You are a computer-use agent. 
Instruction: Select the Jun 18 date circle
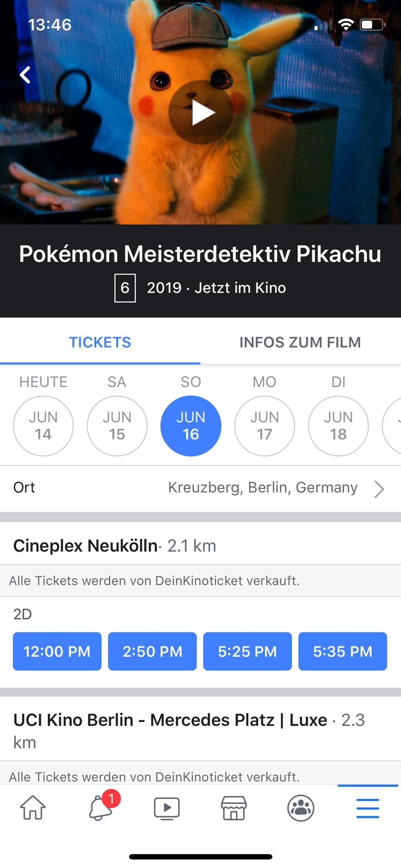pos(338,426)
